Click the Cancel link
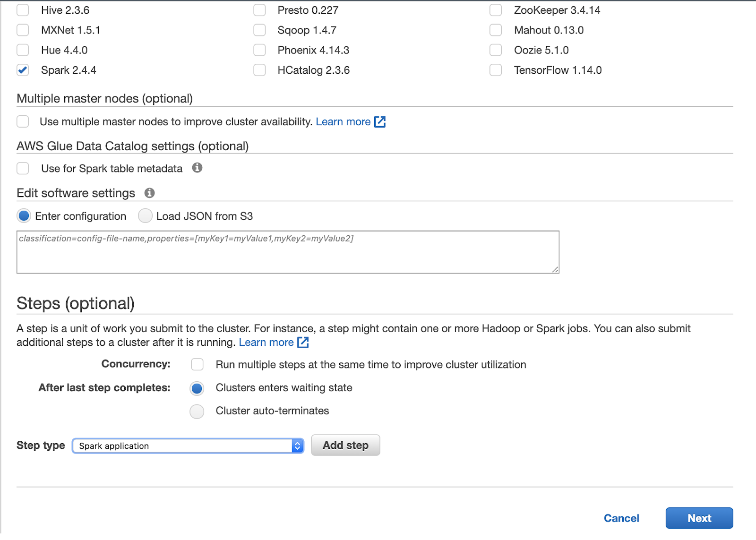 tap(621, 518)
